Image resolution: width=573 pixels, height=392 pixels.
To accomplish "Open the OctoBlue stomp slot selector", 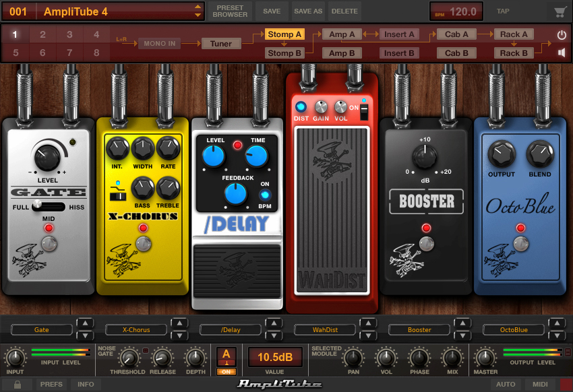I will 514,329.
